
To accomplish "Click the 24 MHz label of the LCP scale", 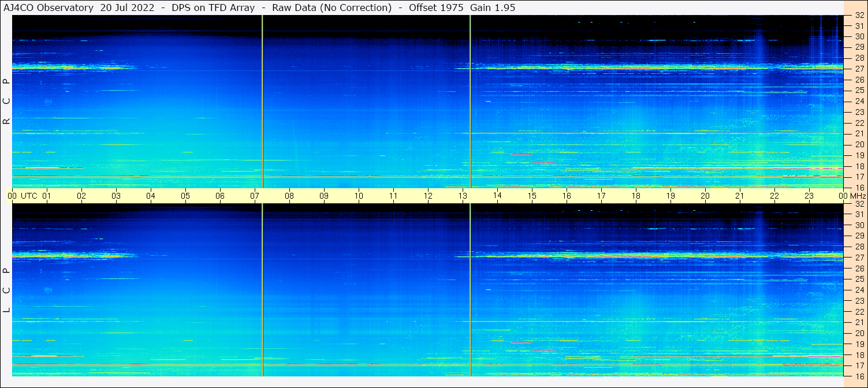I will coord(859,290).
